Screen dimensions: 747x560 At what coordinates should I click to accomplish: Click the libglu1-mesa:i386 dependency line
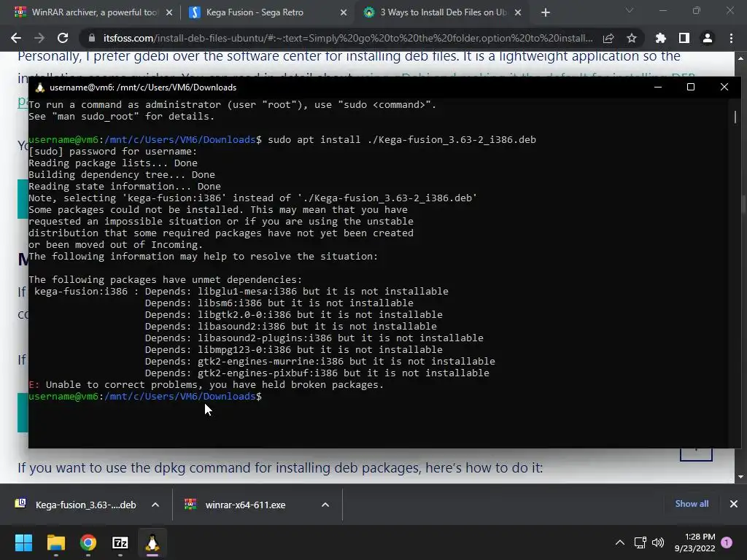point(296,292)
